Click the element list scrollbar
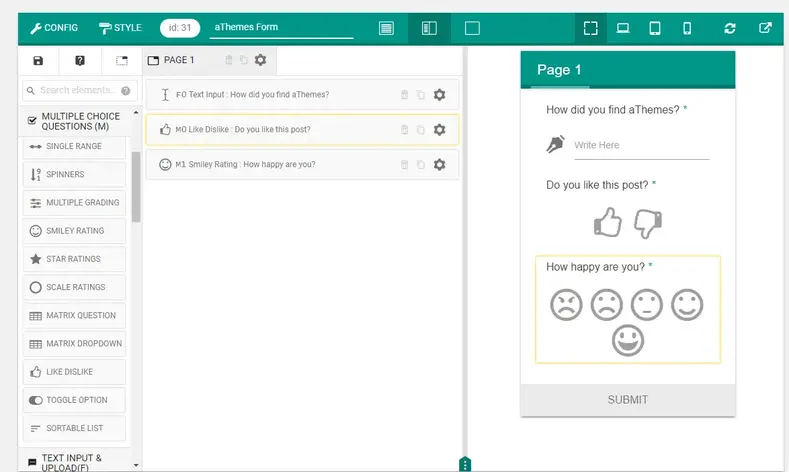Screen dimensions: 789x472 (x=136, y=187)
